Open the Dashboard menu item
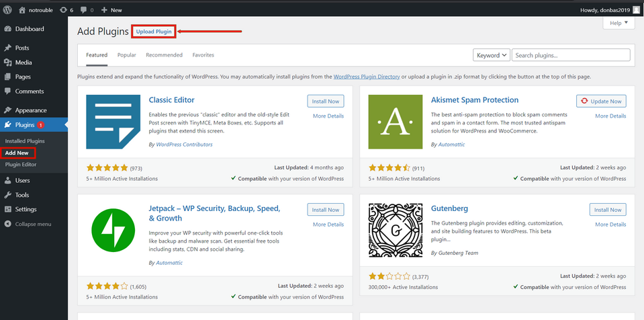This screenshot has height=320, width=644. [29, 29]
